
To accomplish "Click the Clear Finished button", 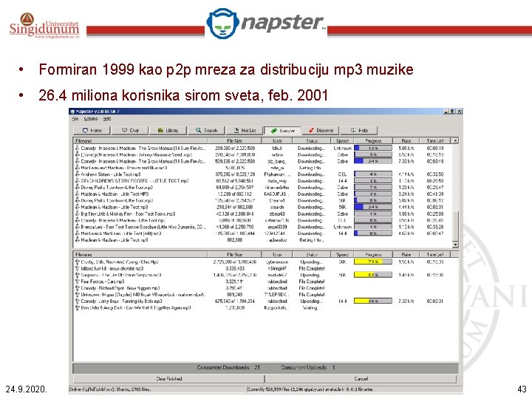I will (168, 378).
